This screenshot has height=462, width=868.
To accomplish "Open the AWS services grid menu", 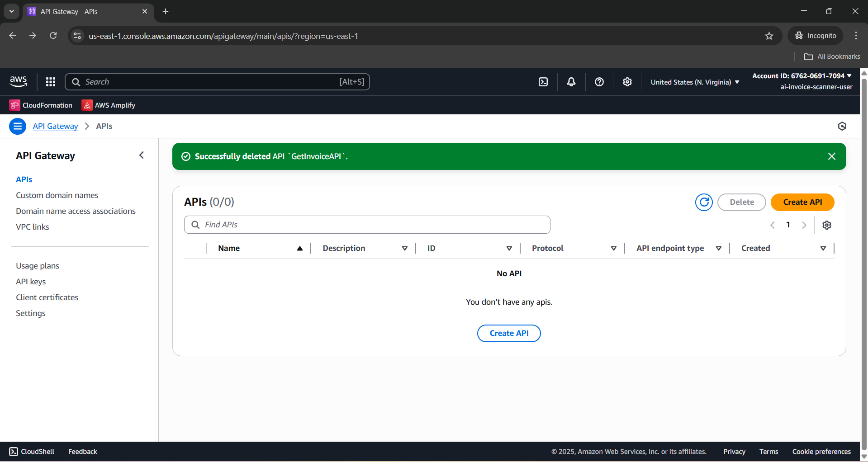I will tap(50, 82).
